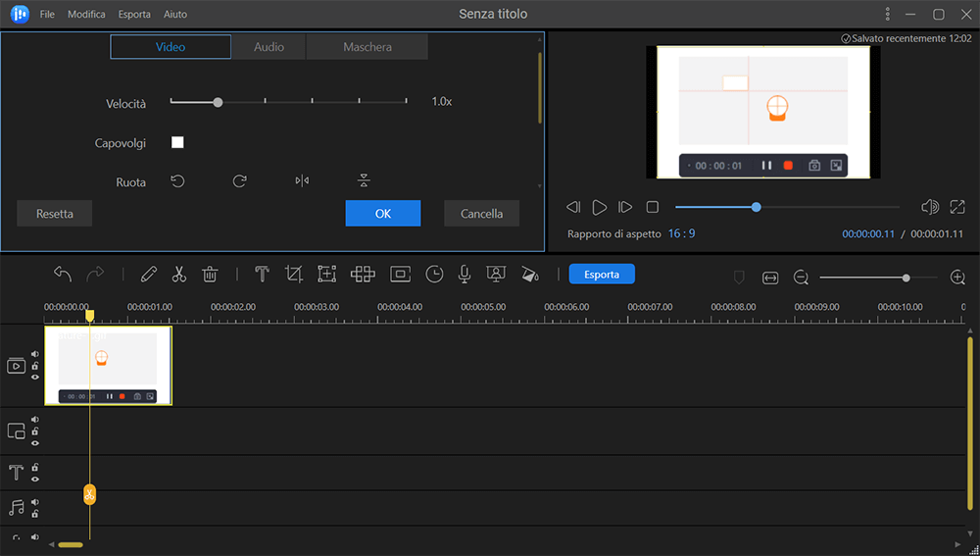Open the Esporta menu in menu bar
980x556 pixels.
tap(134, 15)
